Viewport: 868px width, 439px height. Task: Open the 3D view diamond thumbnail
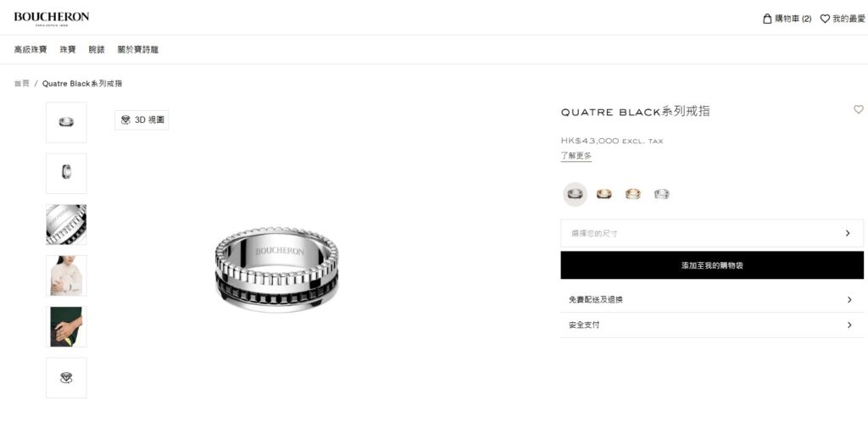click(66, 377)
